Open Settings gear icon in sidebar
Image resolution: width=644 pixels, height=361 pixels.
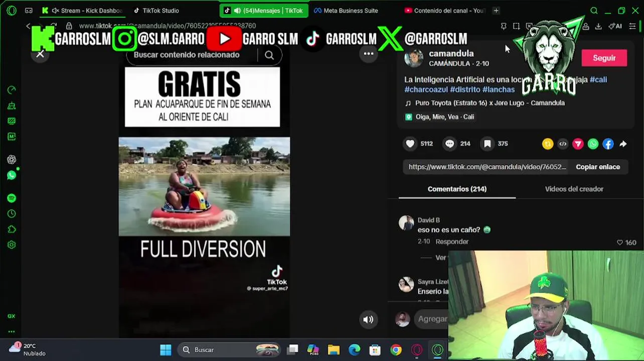point(12,245)
